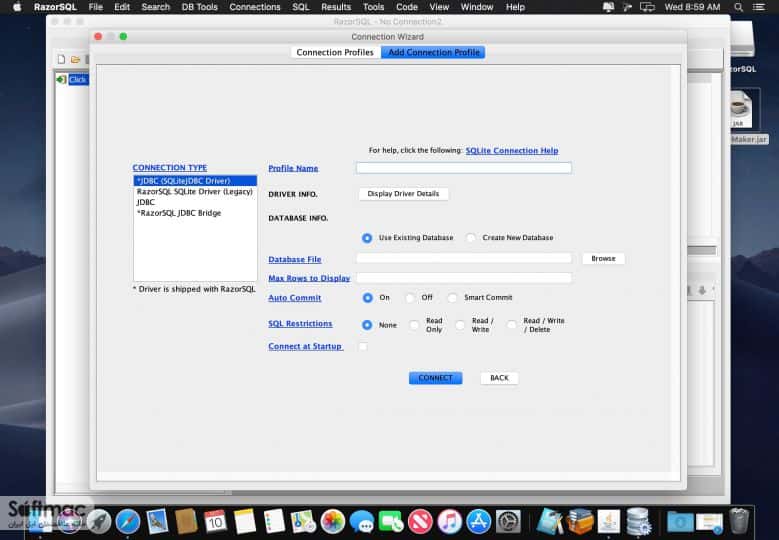Click the Profile Name help link
Screen dimensions: 779x540
293,168
